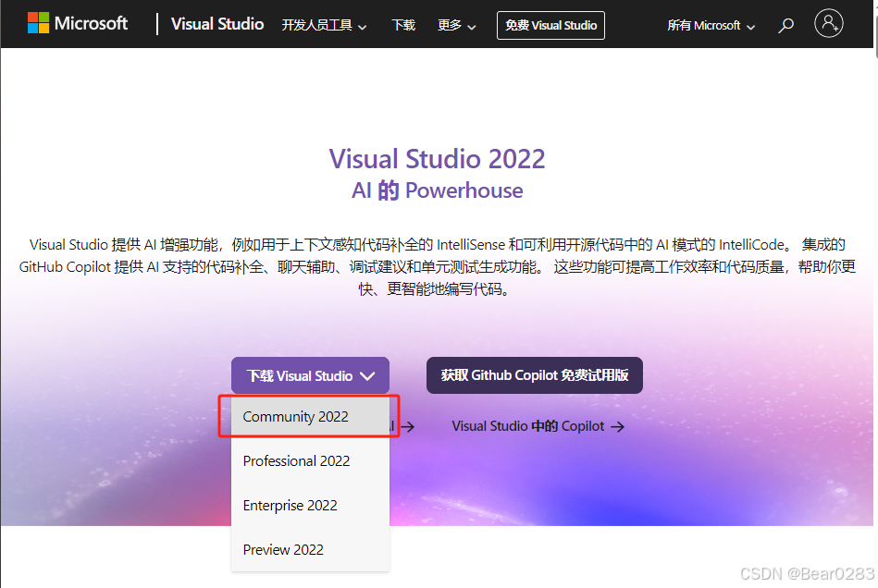Select Community 2022 from download menu

pos(310,417)
